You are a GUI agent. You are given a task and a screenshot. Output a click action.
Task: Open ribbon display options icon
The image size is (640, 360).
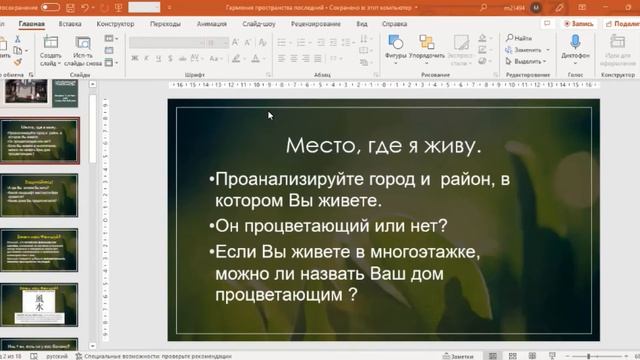(582, 7)
